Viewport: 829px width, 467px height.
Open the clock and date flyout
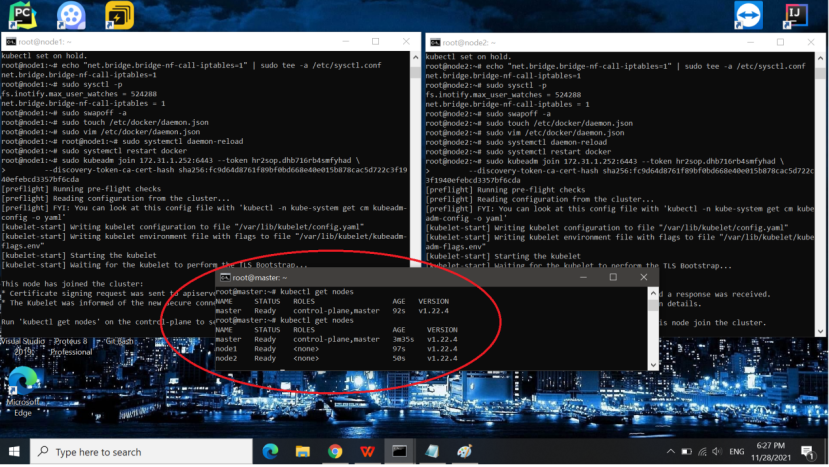pyautogui.click(x=770, y=452)
